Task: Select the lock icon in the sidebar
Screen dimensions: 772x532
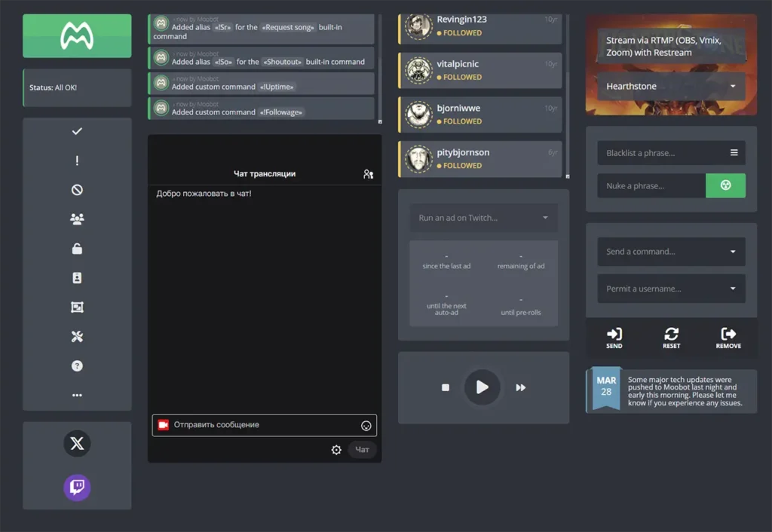Action: 77,248
